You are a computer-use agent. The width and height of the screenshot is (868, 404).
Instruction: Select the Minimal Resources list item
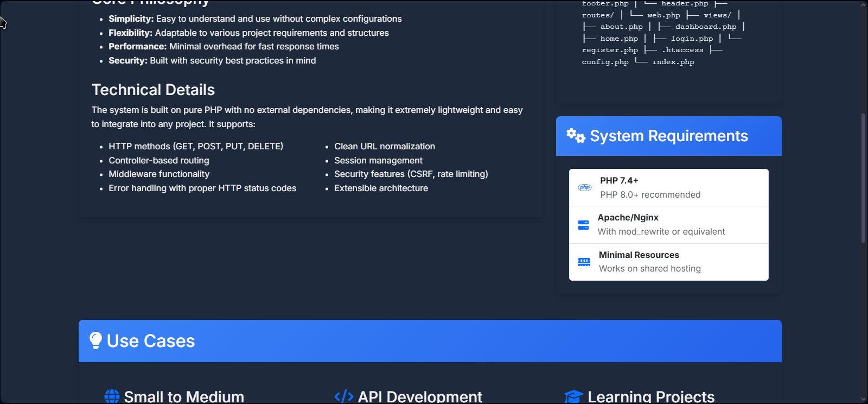668,262
